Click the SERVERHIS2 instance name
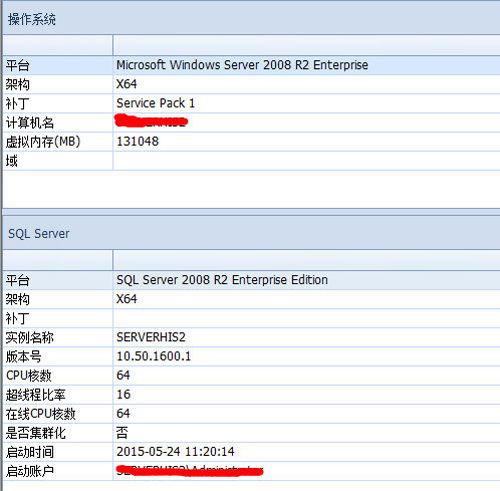This screenshot has height=491, width=500. tap(151, 337)
